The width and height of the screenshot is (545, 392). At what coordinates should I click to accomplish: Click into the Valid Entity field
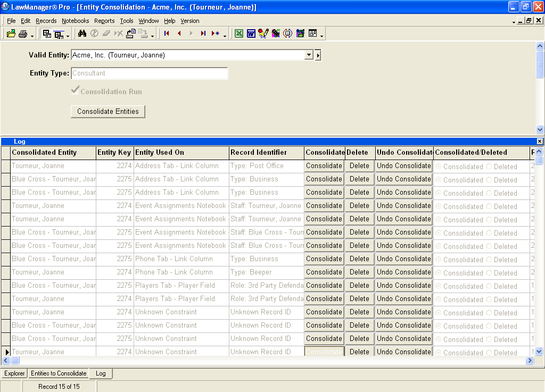[x=188, y=55]
